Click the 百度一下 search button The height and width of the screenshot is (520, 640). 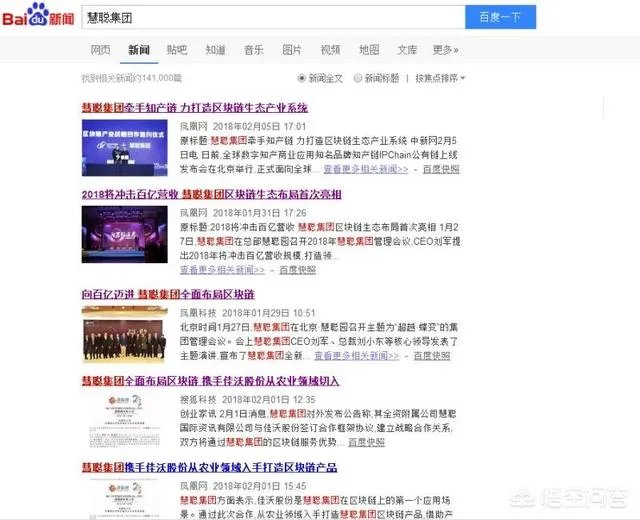tap(500, 17)
